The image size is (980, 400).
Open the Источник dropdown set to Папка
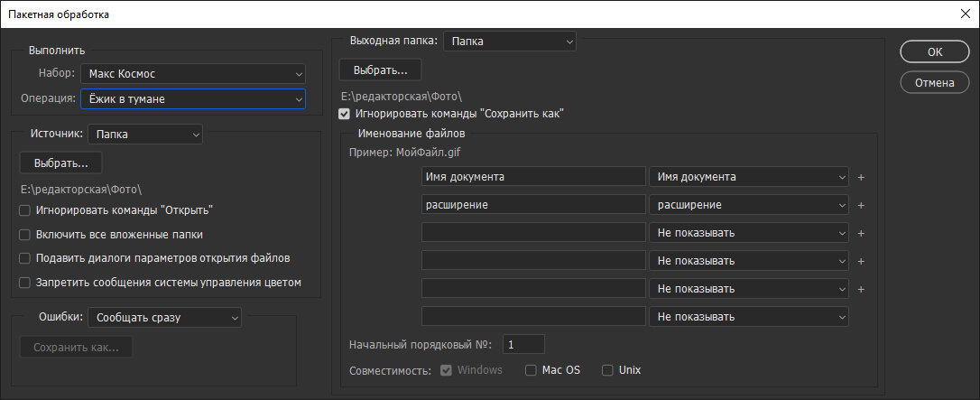coord(145,134)
